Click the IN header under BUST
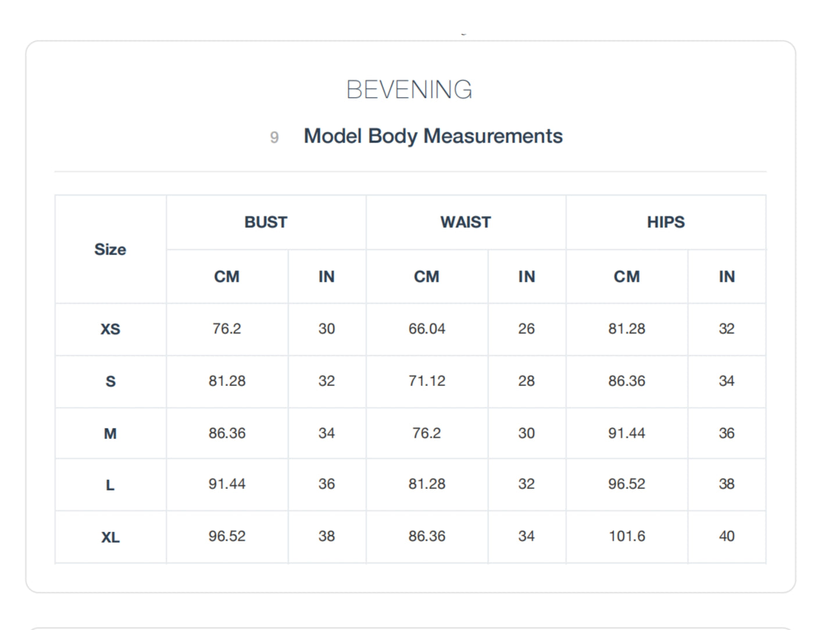The height and width of the screenshot is (630, 840). (x=327, y=277)
